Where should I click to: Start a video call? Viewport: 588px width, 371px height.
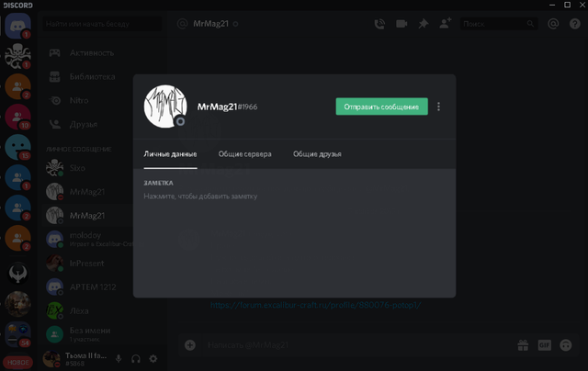(x=401, y=24)
